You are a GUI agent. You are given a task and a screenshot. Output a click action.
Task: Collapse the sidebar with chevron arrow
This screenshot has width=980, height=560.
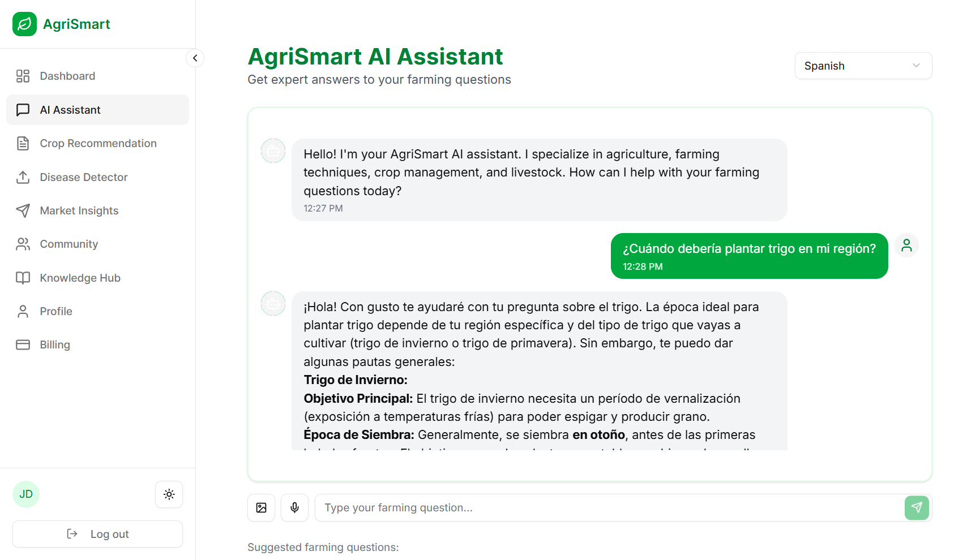pyautogui.click(x=195, y=58)
